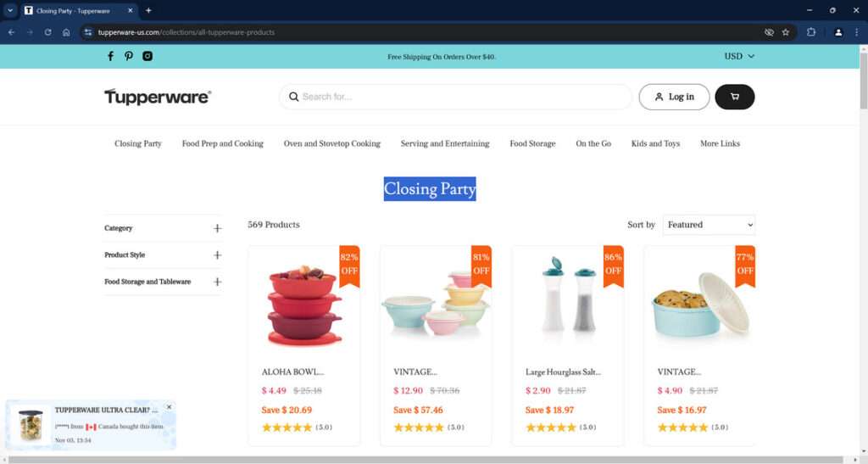The image size is (868, 464).
Task: Click star rating under ALOHA BOWL
Action: pyautogui.click(x=287, y=428)
